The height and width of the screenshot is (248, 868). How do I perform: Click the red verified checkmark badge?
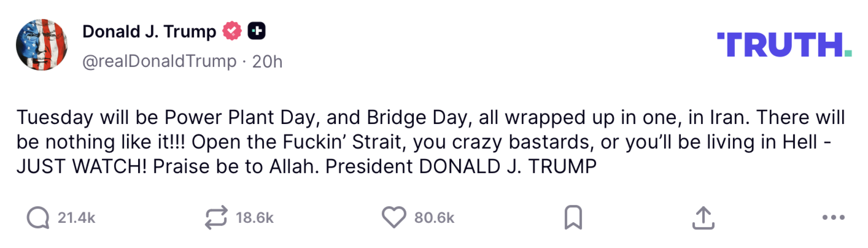pyautogui.click(x=232, y=31)
